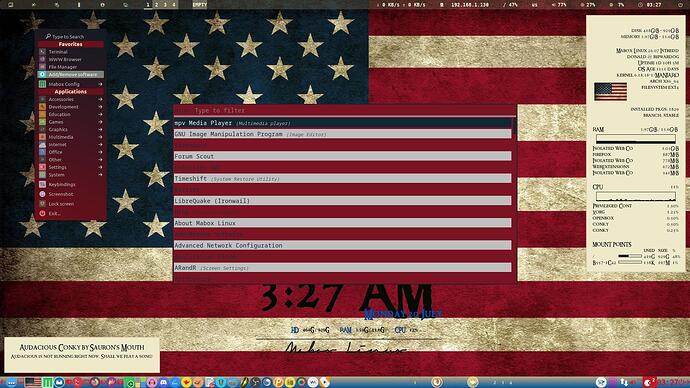Open WWW Browser from the Favorites menu
The image size is (690, 388).
(70, 59)
